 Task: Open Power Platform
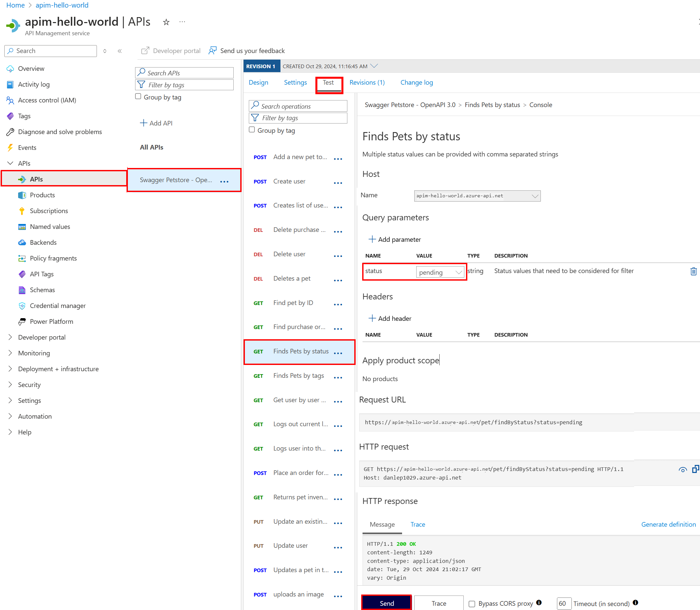[x=51, y=322]
